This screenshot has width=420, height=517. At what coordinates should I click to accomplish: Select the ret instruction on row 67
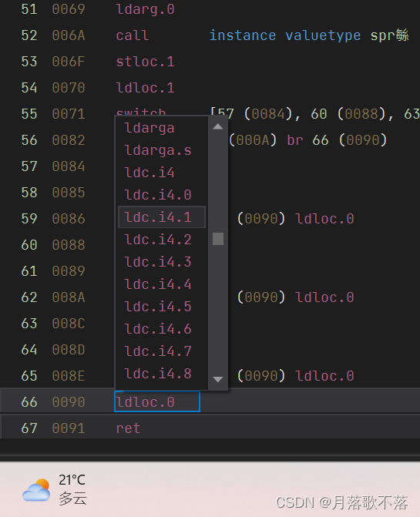pos(128,428)
